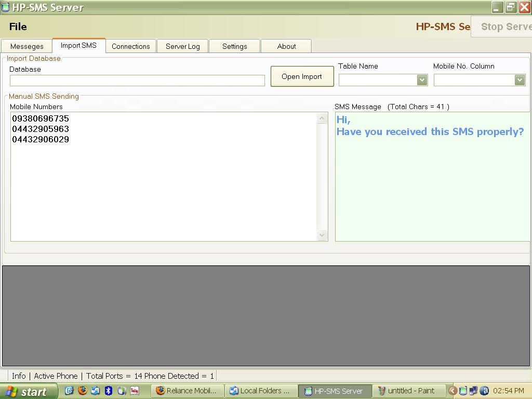Click the Open Import button

click(302, 76)
